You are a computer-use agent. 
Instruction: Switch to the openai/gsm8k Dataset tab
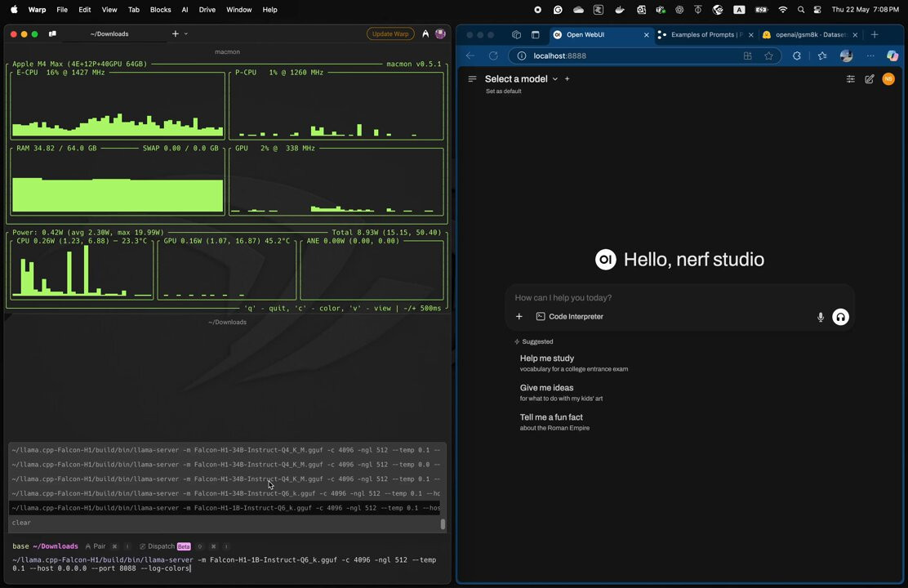point(810,35)
